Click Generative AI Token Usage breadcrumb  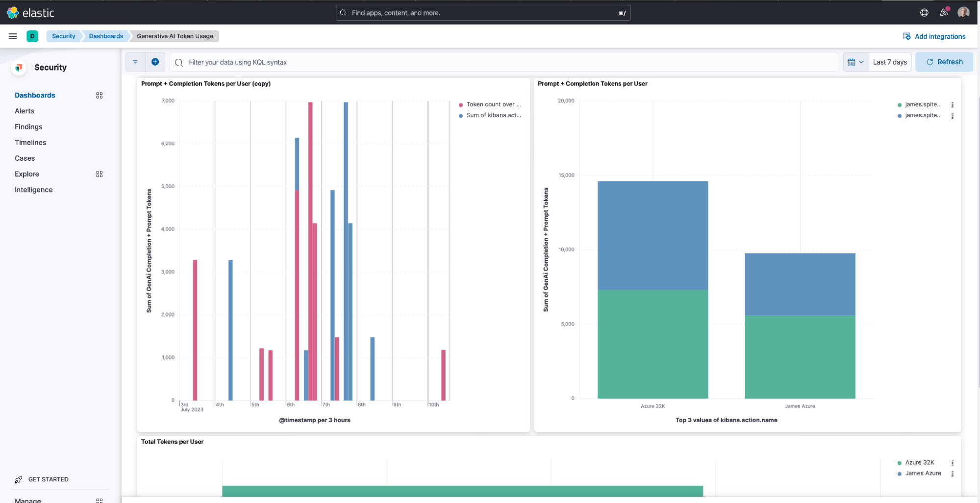[x=175, y=36]
